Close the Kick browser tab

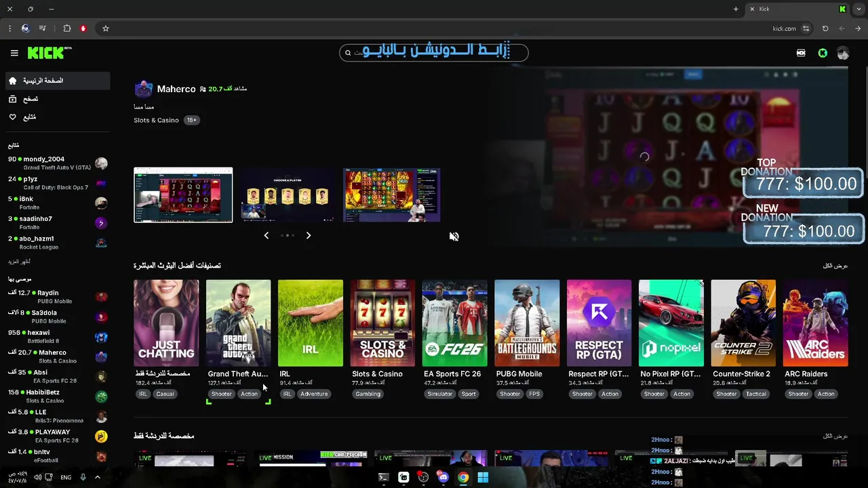pyautogui.click(x=751, y=9)
